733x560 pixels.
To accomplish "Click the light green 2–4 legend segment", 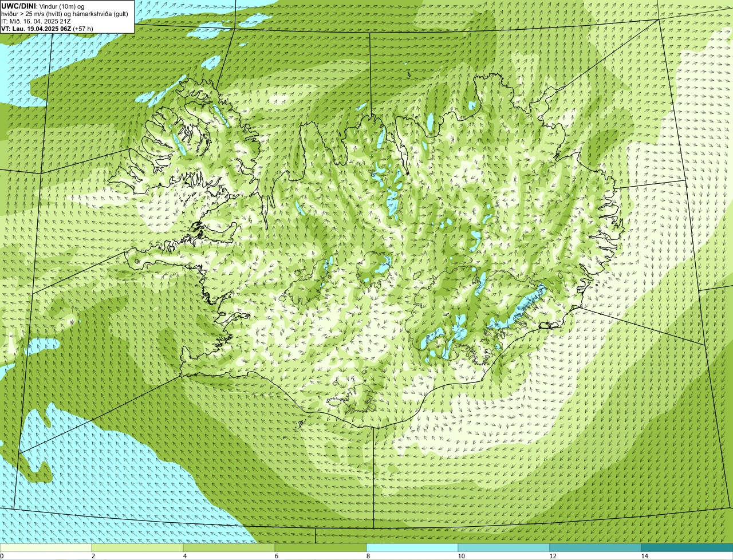I will coord(137,547).
